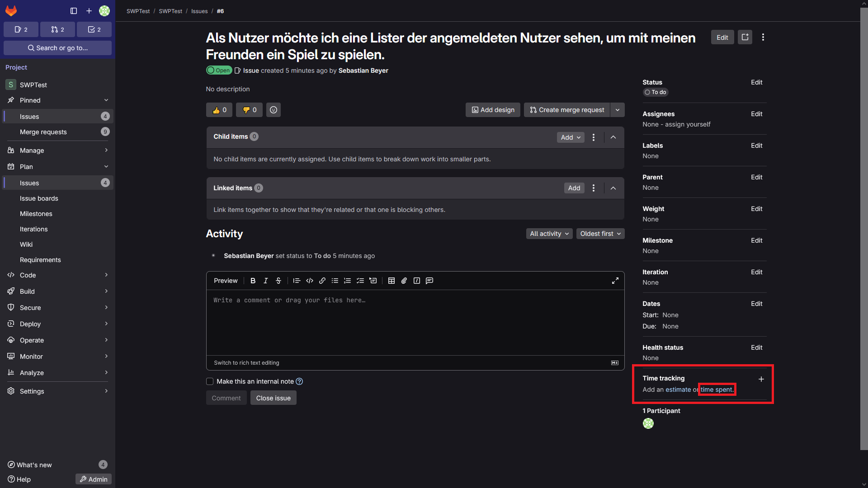The image size is (868, 488).
Task: Open Milestones in Plan menu
Action: 36,214
